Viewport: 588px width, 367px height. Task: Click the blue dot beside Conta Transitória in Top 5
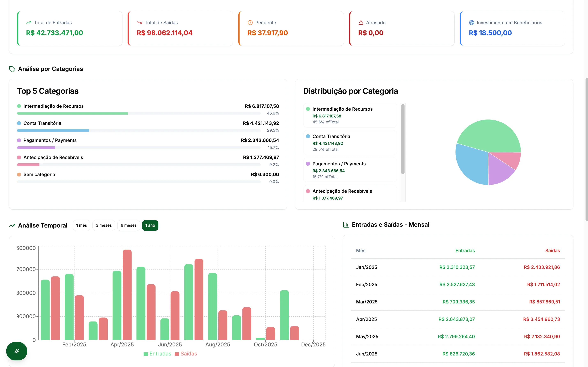tap(19, 123)
